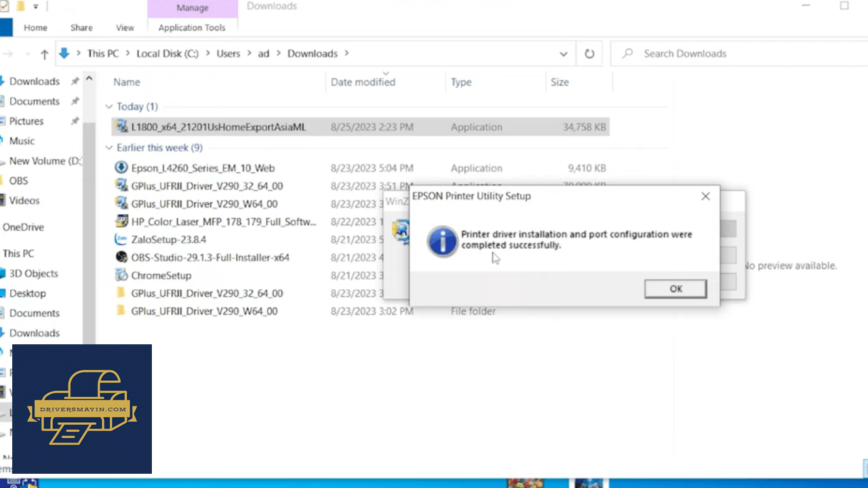The width and height of the screenshot is (868, 488).
Task: Open the recent locations dropdown beside Up arrow
Action: click(27, 54)
